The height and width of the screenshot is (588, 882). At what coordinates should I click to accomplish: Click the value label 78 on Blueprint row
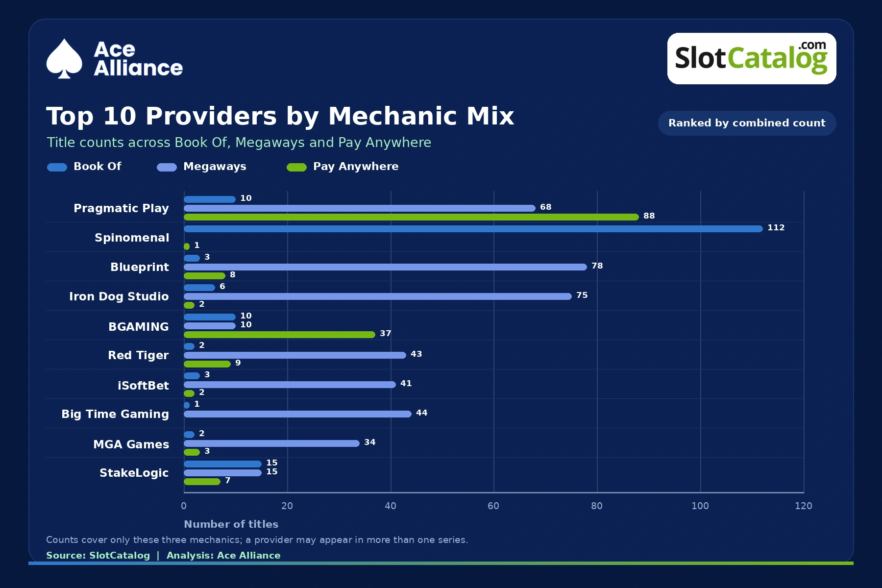point(597,266)
